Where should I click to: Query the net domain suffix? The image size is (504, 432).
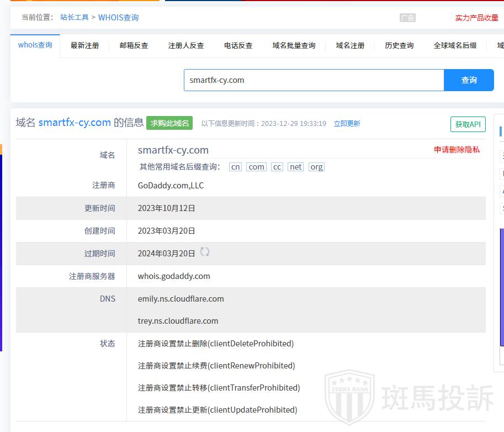pos(296,167)
